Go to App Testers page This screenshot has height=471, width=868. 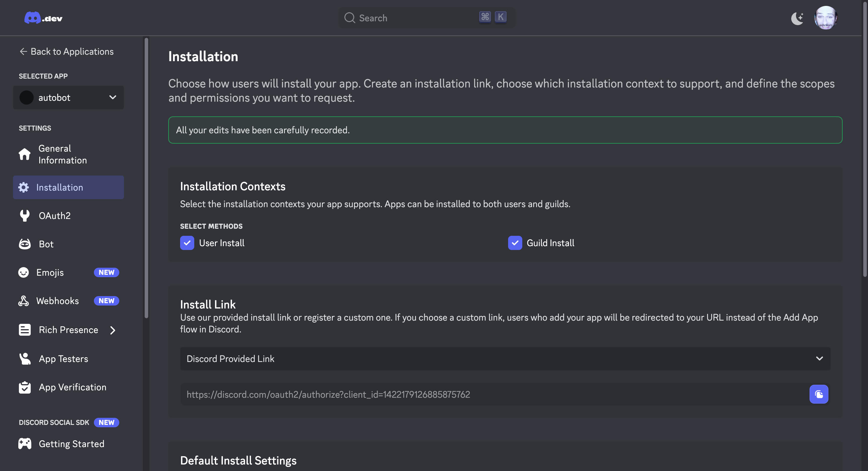(68, 359)
